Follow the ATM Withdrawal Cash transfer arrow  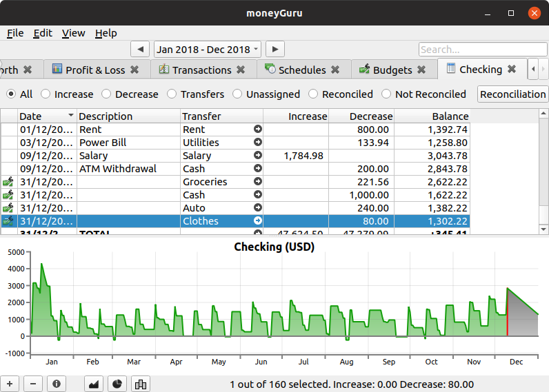(258, 168)
